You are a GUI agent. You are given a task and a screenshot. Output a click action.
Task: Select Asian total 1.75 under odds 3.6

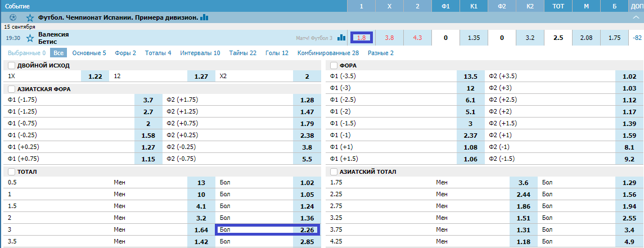point(524,183)
